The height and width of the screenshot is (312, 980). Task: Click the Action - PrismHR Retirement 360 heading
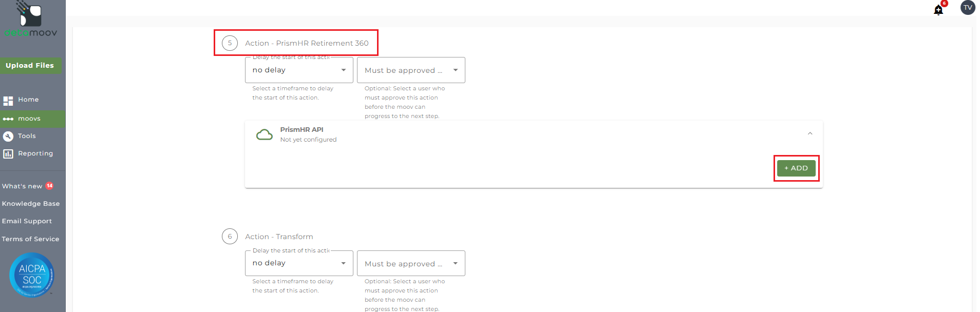tap(307, 43)
